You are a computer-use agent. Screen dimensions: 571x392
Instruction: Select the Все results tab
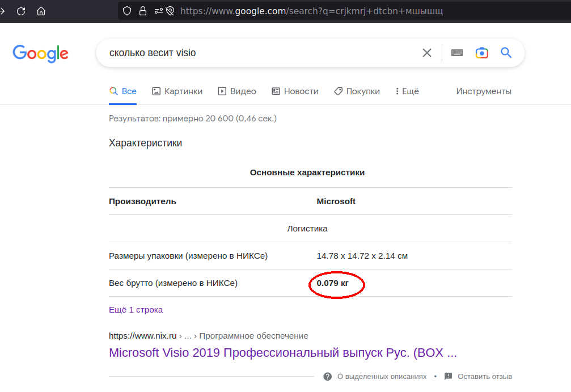click(122, 91)
